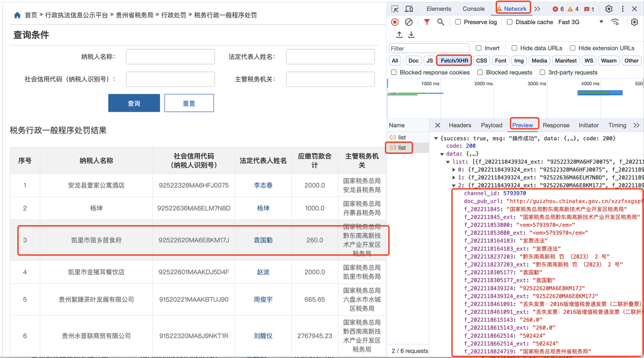Collapse the data object

point(442,154)
